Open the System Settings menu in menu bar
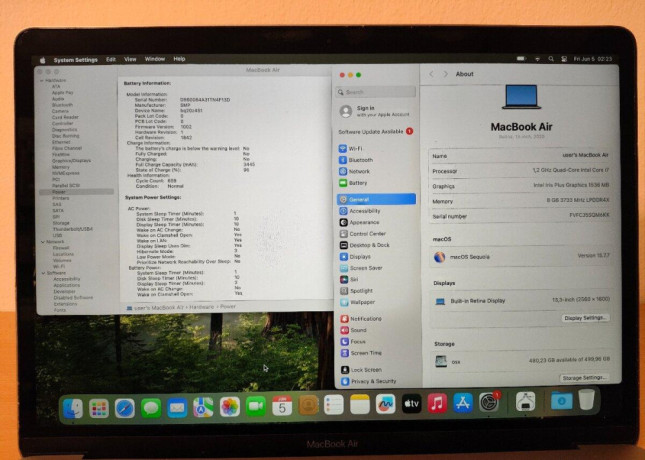645x460 pixels. pos(75,60)
